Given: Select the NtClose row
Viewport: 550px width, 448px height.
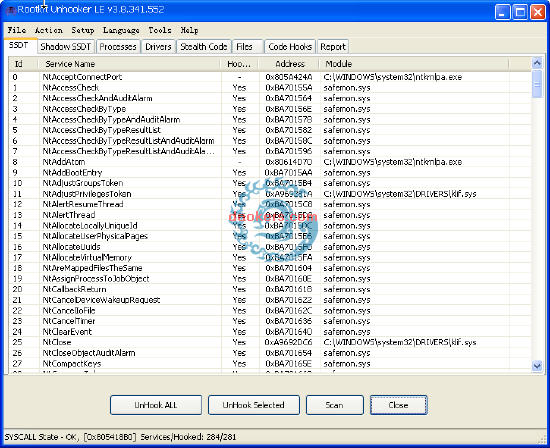Looking at the screenshot, I should pos(270,342).
